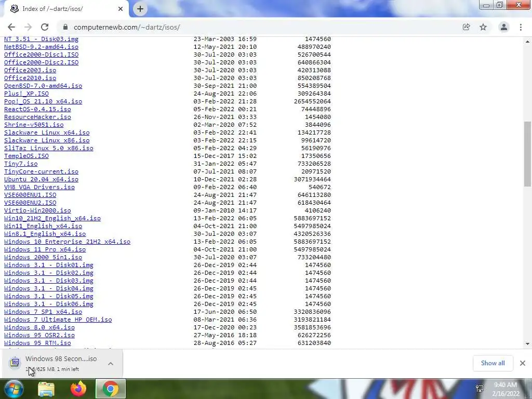Viewport: 532px width, 399px height.
Task: Download Windows 10 Enterprise 21H2 x64.iso
Action: pyautogui.click(x=67, y=242)
